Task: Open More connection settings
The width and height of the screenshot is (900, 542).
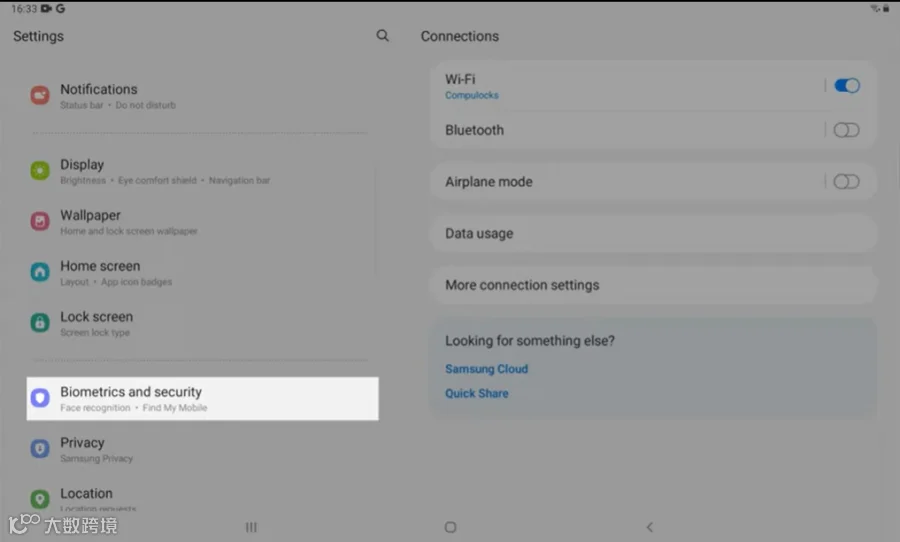Action: [x=653, y=285]
